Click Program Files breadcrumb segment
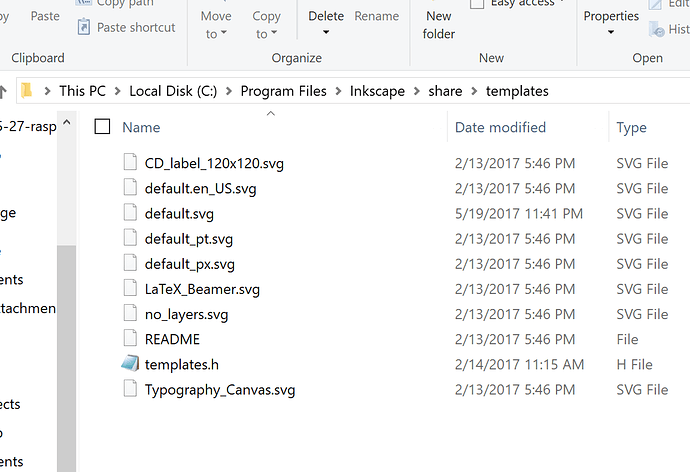 [x=283, y=91]
